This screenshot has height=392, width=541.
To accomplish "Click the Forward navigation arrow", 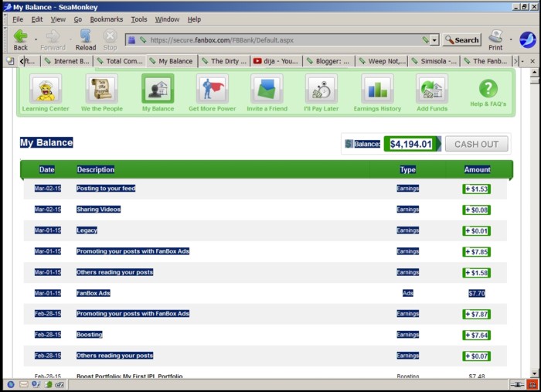I will point(53,40).
